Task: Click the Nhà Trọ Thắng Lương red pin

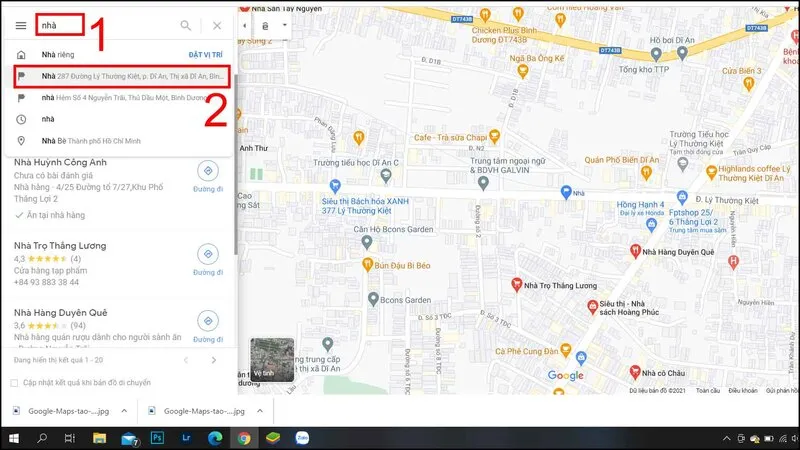Action: coord(516,285)
